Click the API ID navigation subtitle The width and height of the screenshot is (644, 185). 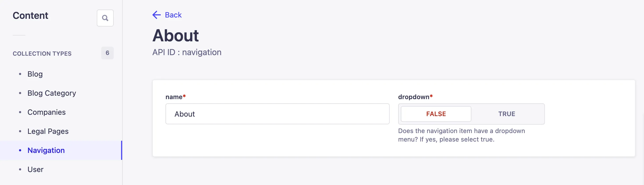(x=187, y=52)
